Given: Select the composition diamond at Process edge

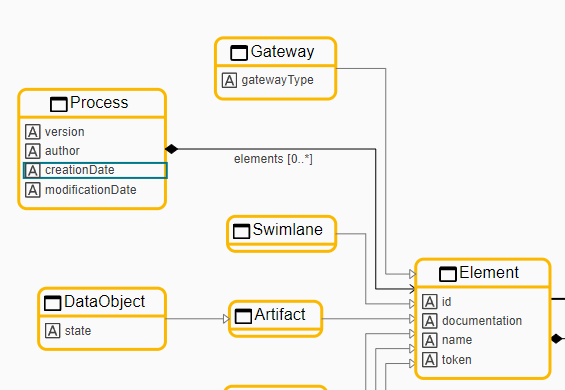Looking at the screenshot, I should (172, 149).
